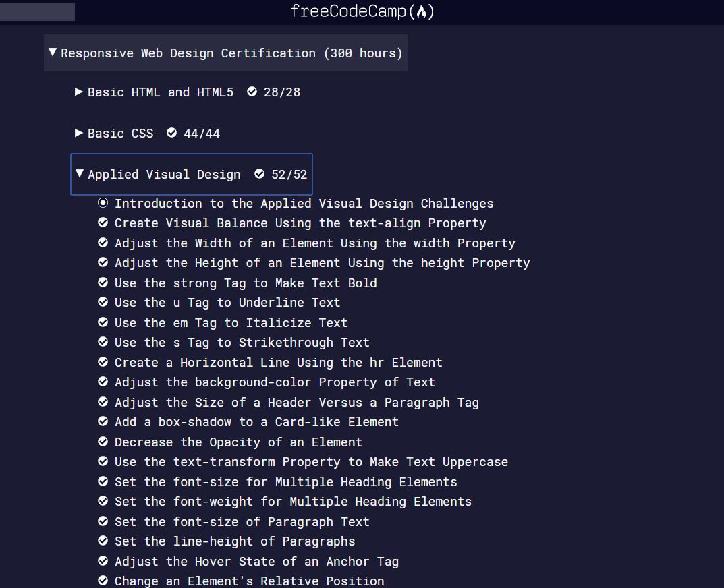Open Adjust the Width of an Element challenge

pos(315,243)
